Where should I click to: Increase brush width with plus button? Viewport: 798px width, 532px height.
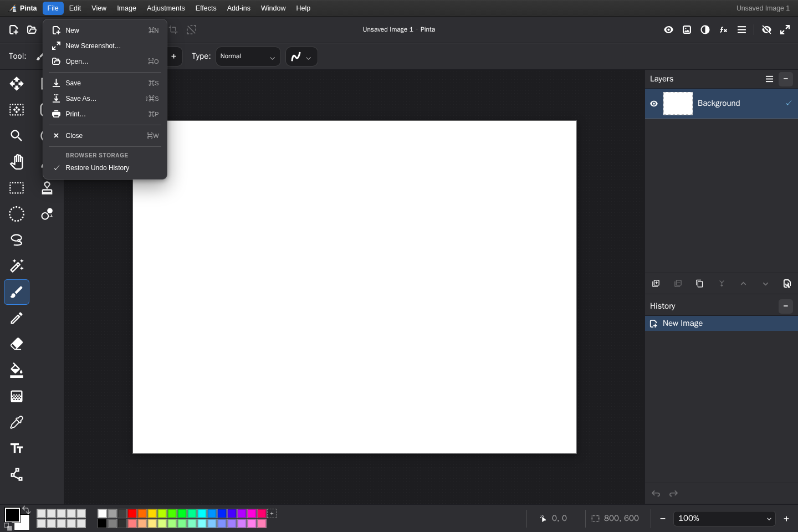pyautogui.click(x=174, y=57)
